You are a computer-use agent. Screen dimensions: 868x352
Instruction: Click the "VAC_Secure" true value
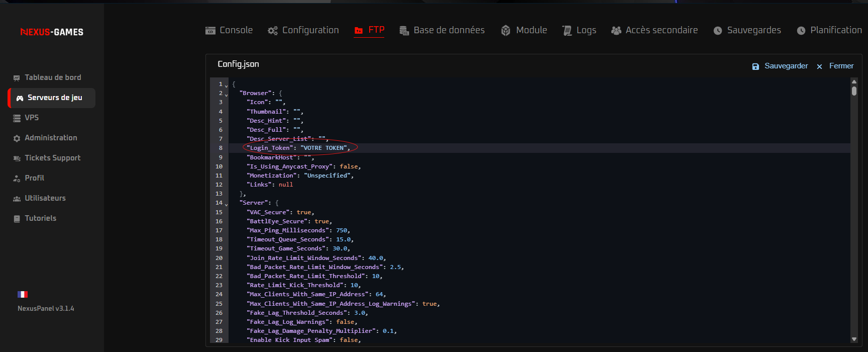tap(304, 212)
